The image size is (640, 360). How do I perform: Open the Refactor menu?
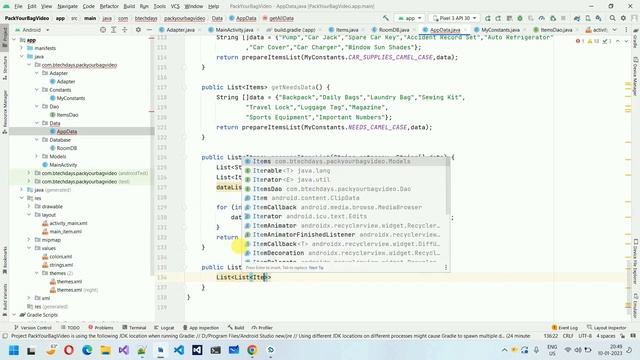click(x=109, y=6)
